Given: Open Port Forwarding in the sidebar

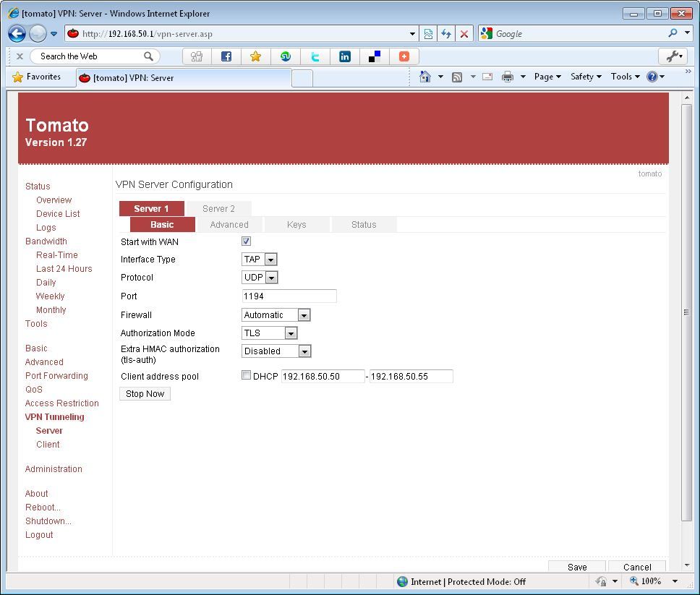Looking at the screenshot, I should tap(56, 376).
